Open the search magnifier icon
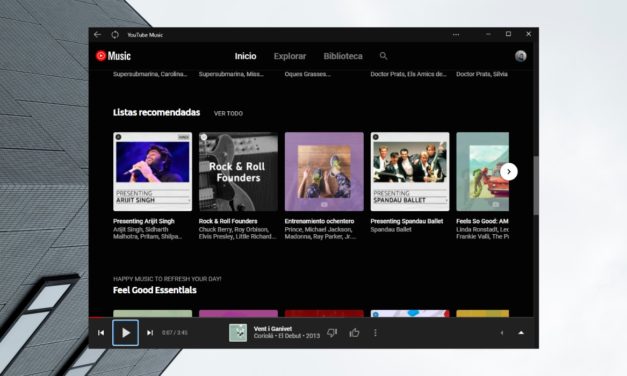 click(x=383, y=56)
